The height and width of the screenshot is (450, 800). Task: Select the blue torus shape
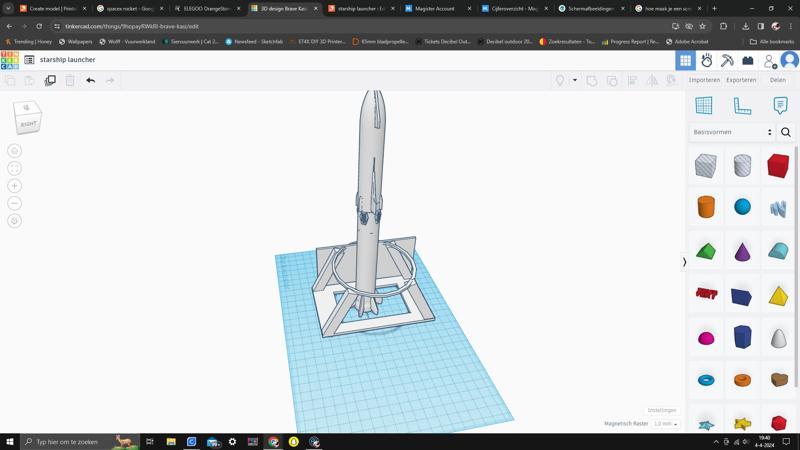706,380
